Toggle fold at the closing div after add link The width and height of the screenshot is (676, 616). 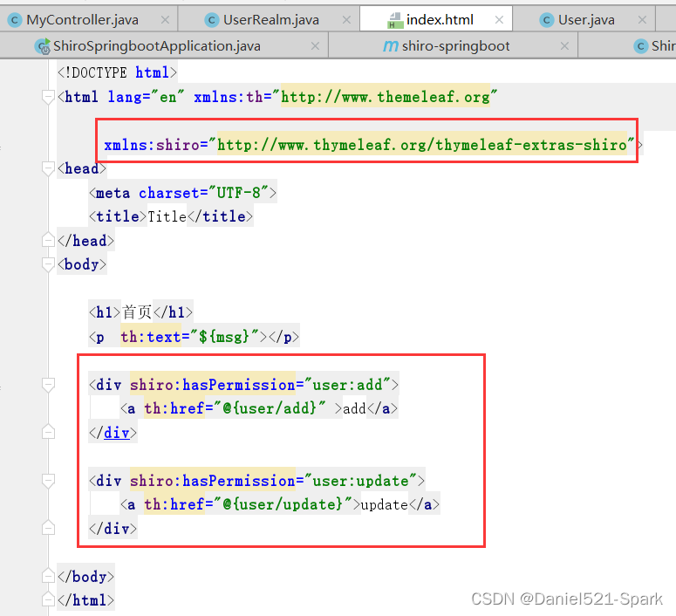click(x=48, y=432)
